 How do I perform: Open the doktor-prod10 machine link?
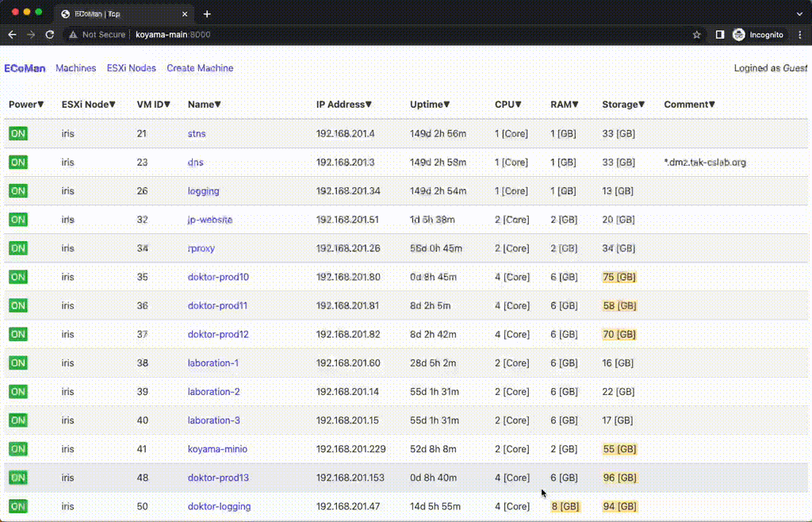[x=218, y=277]
